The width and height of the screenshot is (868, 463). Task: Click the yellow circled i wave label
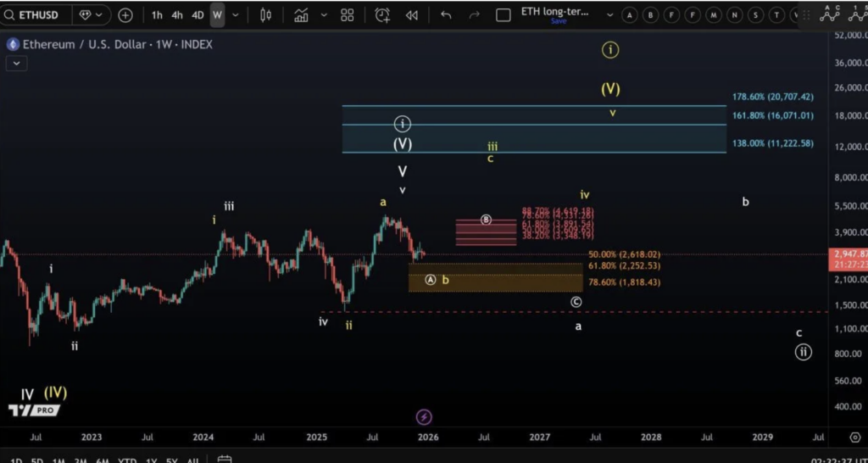(x=610, y=50)
